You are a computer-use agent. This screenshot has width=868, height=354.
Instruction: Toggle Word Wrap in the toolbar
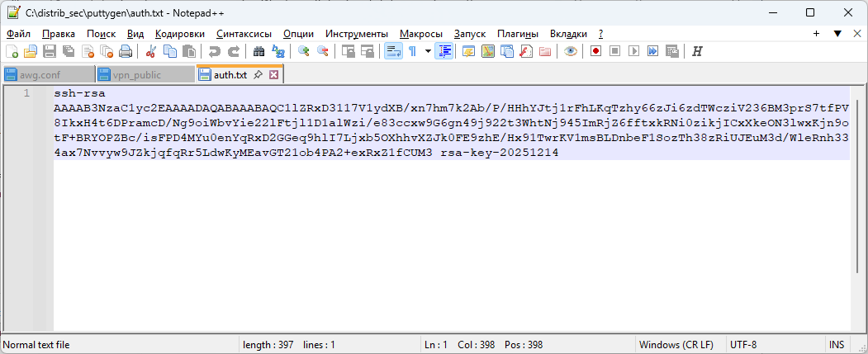[393, 51]
